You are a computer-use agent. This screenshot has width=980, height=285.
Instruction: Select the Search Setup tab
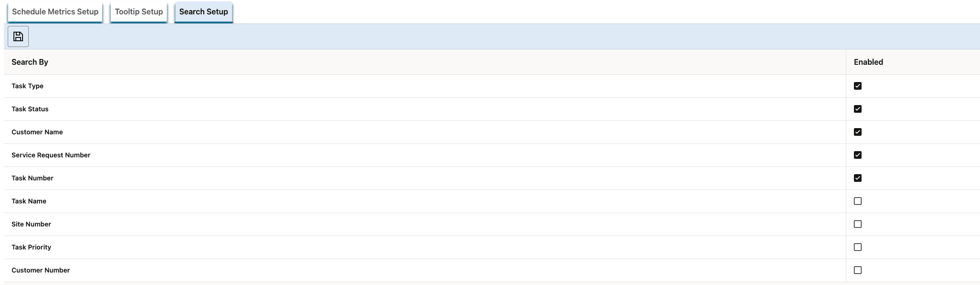pyautogui.click(x=203, y=12)
